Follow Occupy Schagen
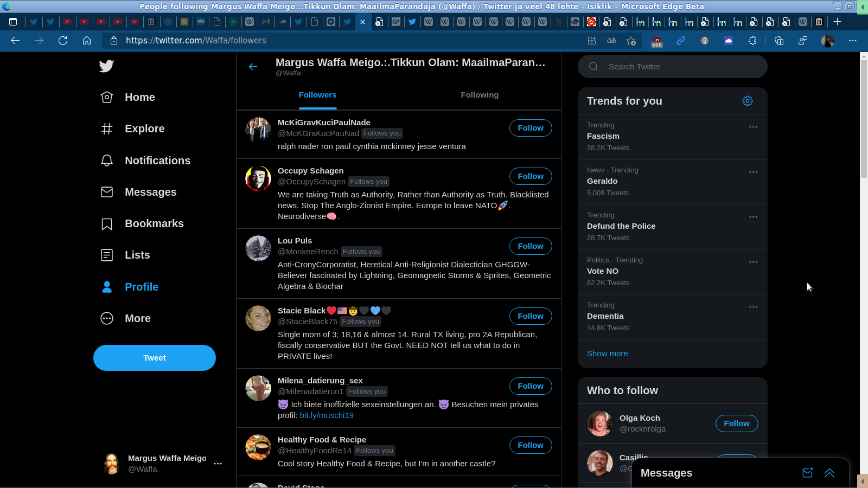Image resolution: width=868 pixels, height=488 pixels. coord(531,176)
